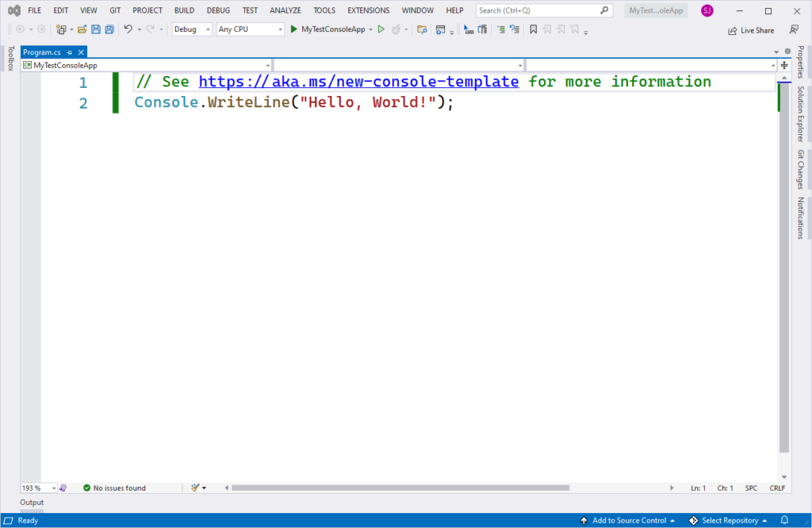The image size is (812, 528).
Task: Toggle a bookmark on the current line
Action: point(534,29)
